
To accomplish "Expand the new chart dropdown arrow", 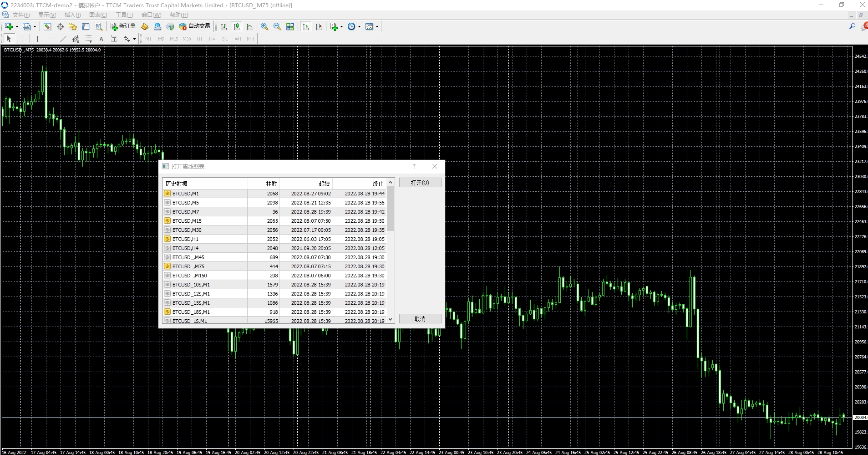I will [x=17, y=26].
